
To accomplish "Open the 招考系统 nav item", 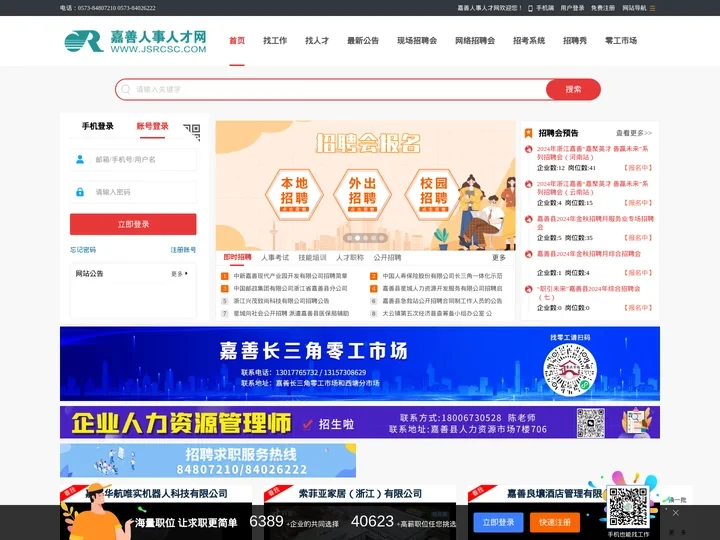I will pyautogui.click(x=529, y=41).
